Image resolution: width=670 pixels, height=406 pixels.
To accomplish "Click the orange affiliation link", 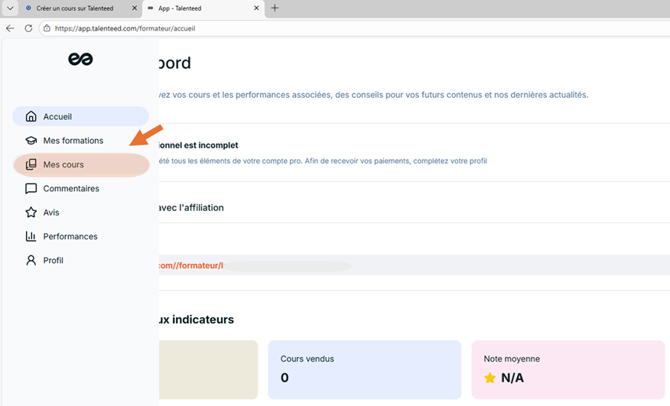I will pos(190,266).
